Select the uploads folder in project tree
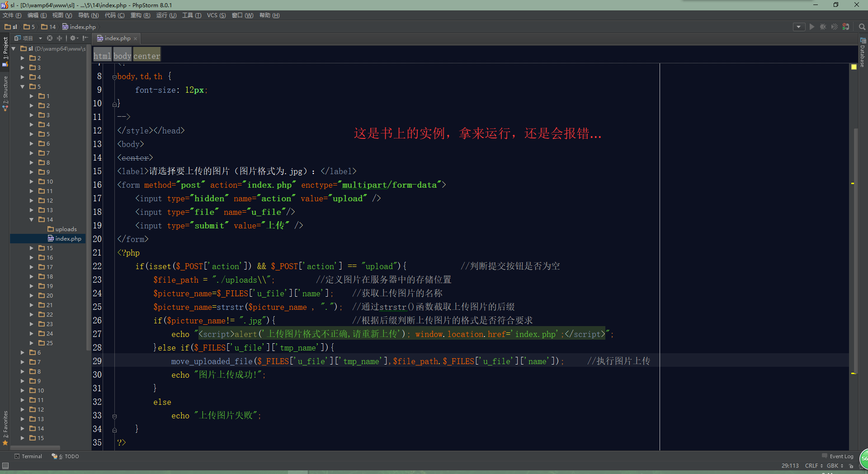This screenshot has height=474, width=868. pyautogui.click(x=62, y=229)
